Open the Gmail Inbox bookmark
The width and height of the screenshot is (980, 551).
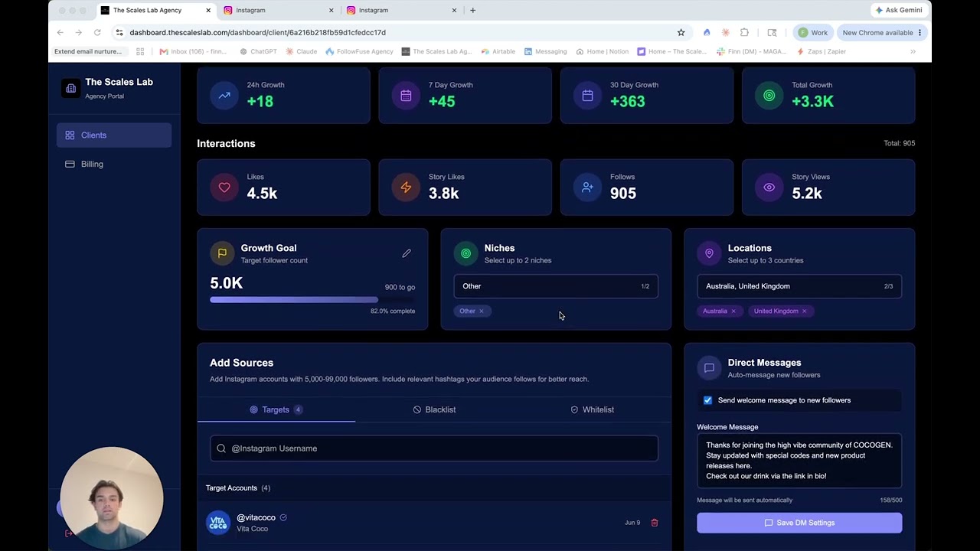tap(194, 51)
